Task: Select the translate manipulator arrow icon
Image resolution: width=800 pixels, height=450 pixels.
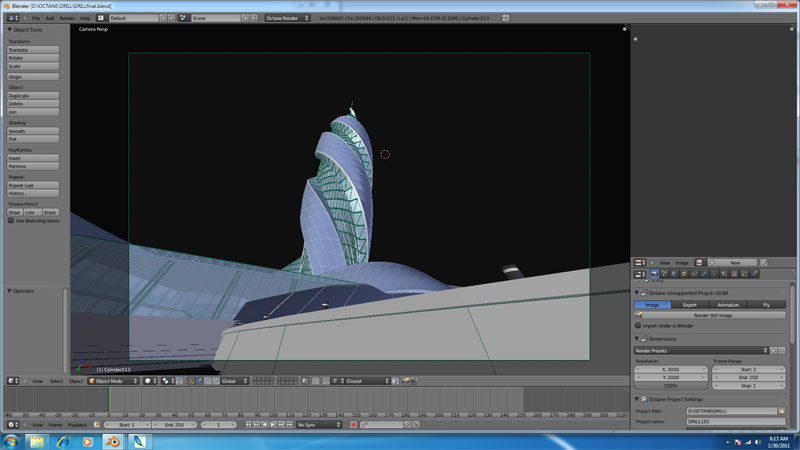Action: pyautogui.click(x=199, y=381)
